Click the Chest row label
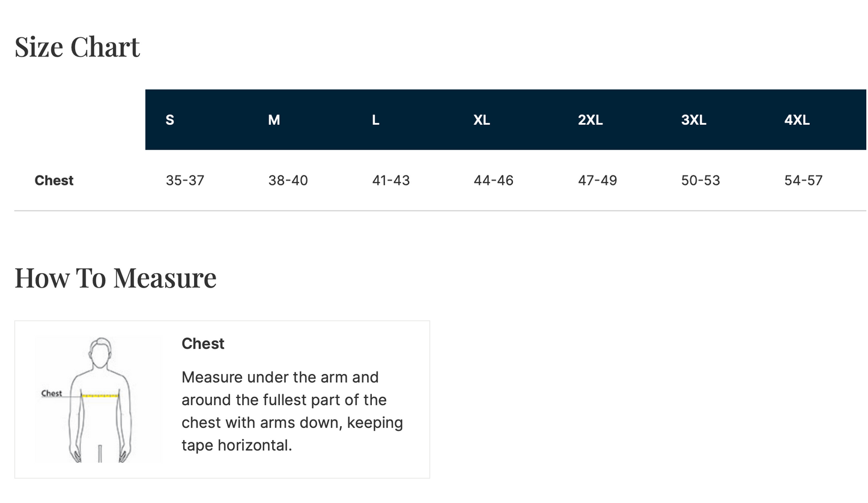 pos(54,181)
